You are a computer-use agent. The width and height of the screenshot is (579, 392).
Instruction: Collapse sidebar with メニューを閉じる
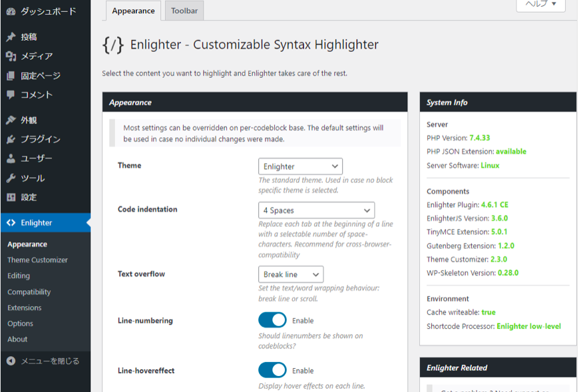[43, 361]
